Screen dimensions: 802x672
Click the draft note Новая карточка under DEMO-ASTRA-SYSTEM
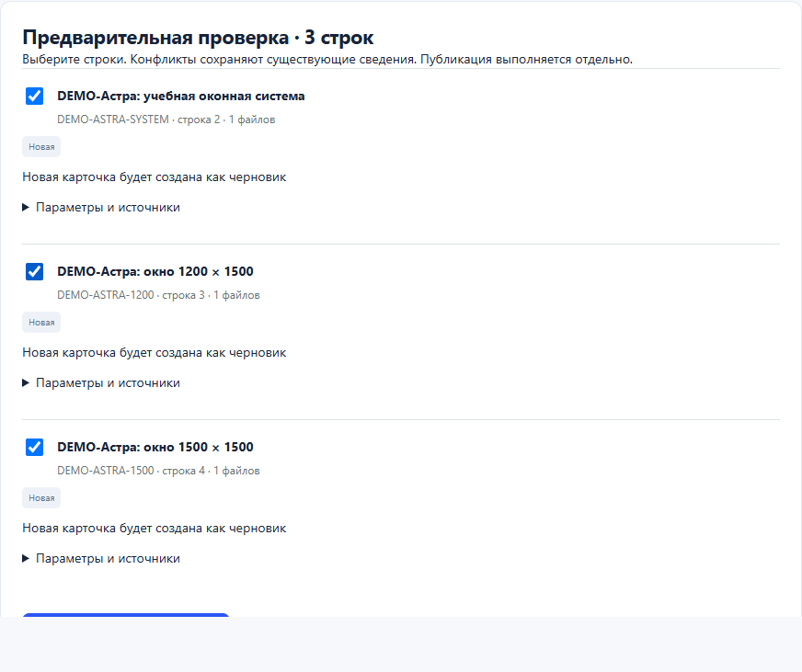click(154, 177)
